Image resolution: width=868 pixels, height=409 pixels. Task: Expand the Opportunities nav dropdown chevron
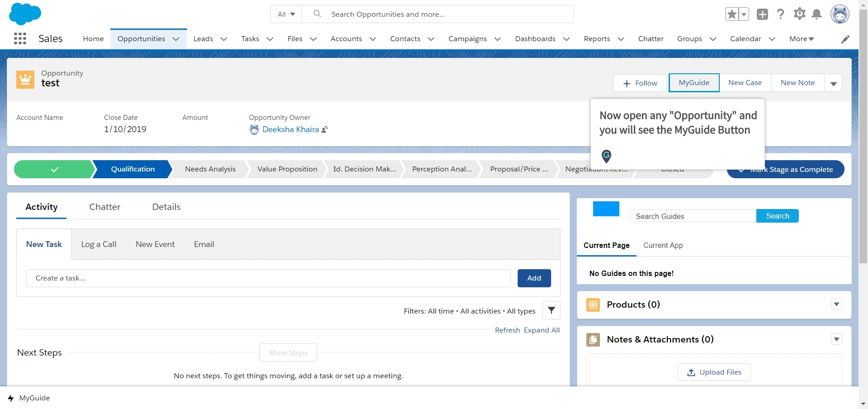coord(176,39)
